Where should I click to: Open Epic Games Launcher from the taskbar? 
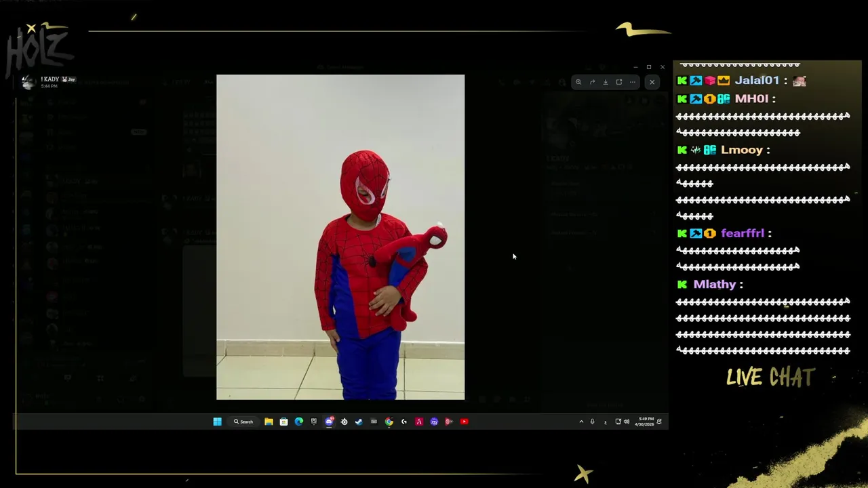pyautogui.click(x=313, y=422)
